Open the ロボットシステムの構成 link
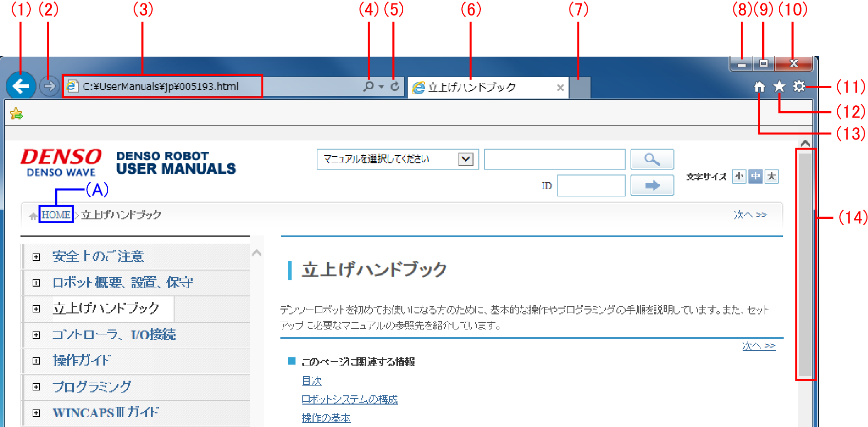 (x=350, y=400)
